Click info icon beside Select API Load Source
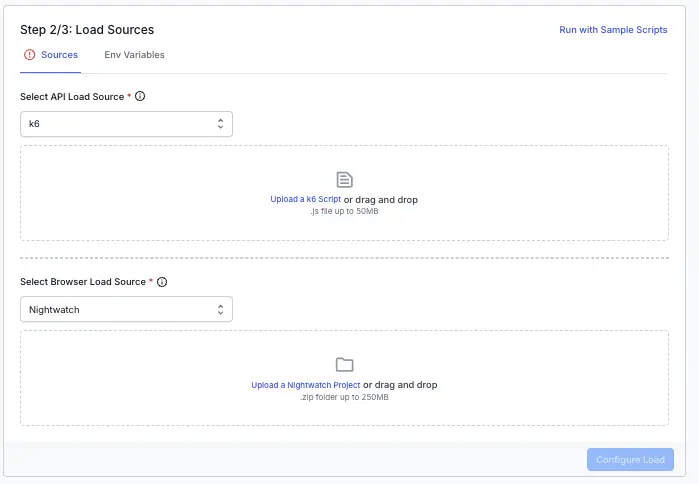699x484 pixels. coord(140,96)
